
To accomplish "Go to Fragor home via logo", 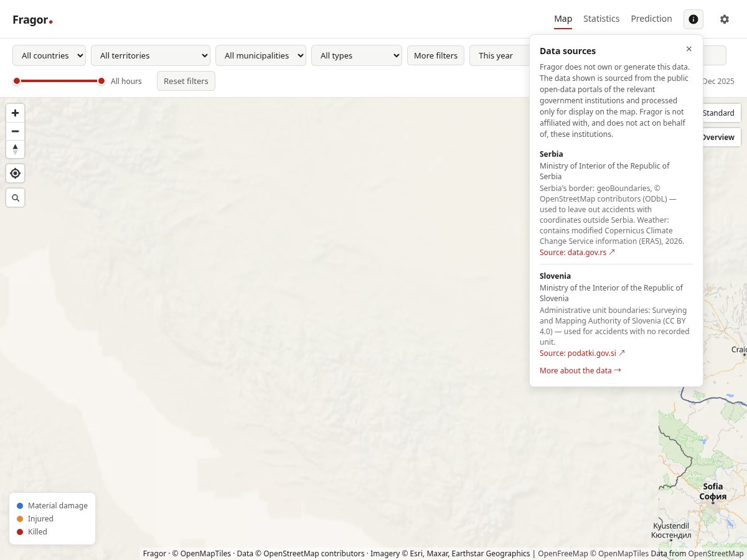I will point(32,20).
